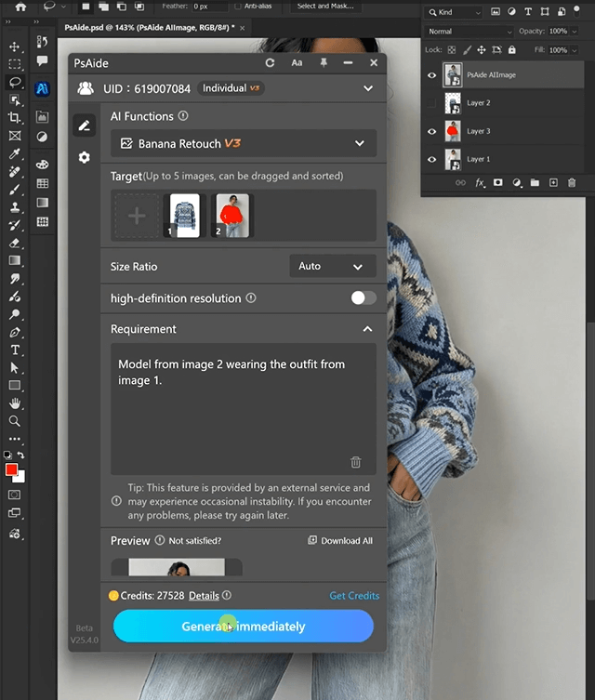This screenshot has height=700, width=595.
Task: Open lasso tool preset dropdown in options bar
Action: click(x=63, y=7)
